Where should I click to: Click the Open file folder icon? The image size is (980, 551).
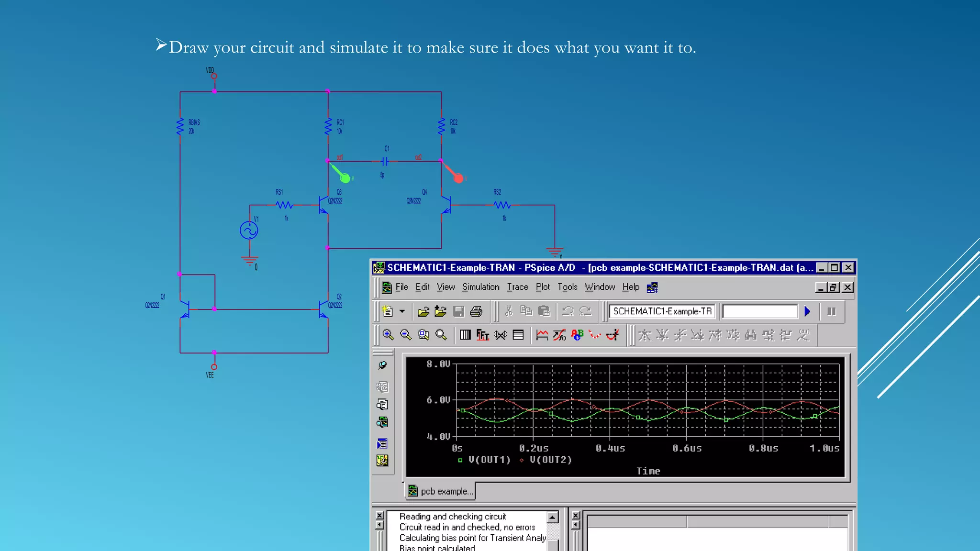[x=423, y=311]
